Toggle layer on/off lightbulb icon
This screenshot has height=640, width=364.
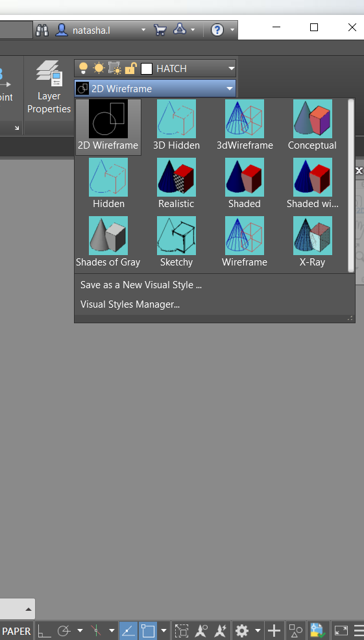pos(83,68)
